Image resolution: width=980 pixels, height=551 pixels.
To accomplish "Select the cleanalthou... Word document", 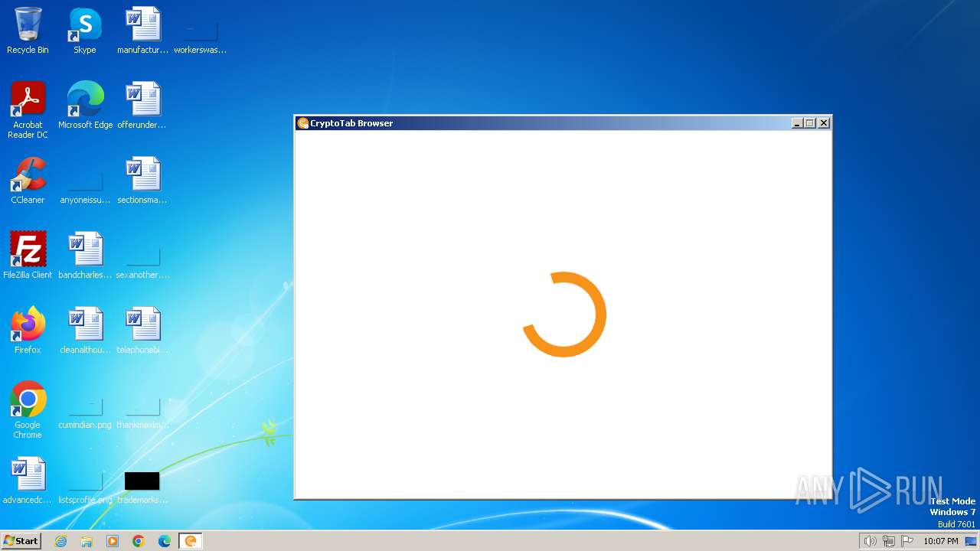I will click(x=85, y=331).
